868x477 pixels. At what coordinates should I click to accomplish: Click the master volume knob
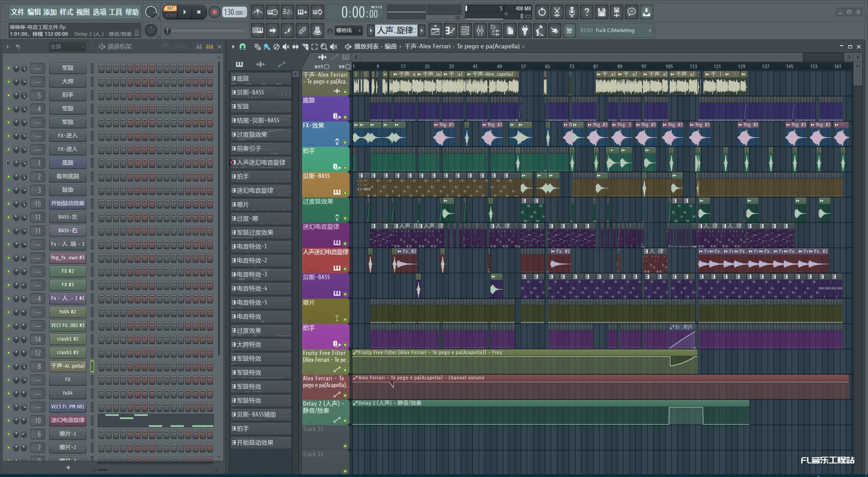pyautogui.click(x=151, y=12)
